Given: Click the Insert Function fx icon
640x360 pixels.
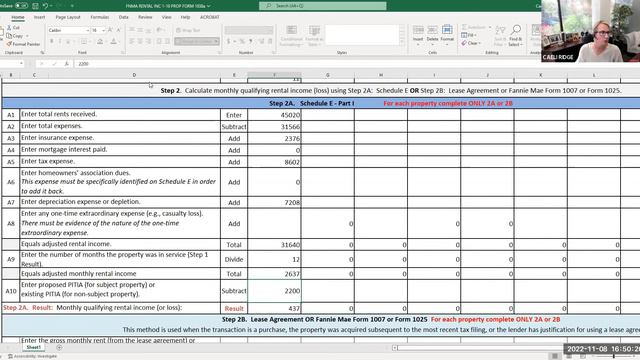Looking at the screenshot, I should click(66, 64).
